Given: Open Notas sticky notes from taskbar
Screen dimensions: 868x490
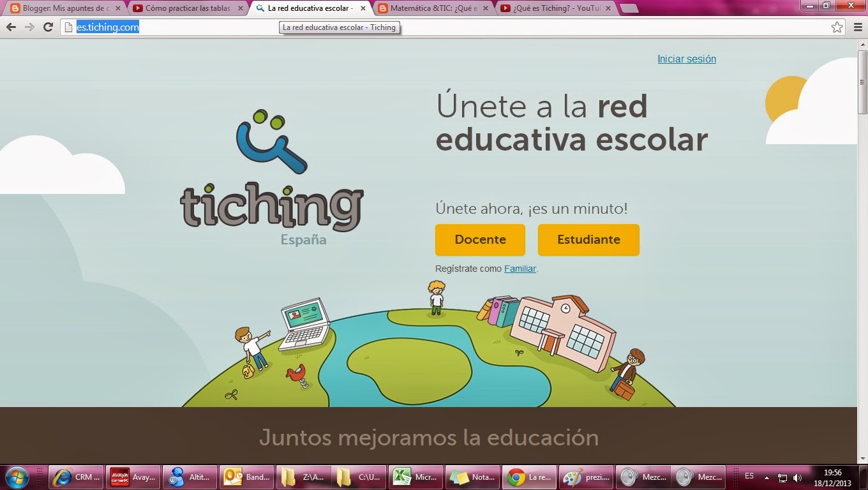Looking at the screenshot, I should (x=472, y=477).
